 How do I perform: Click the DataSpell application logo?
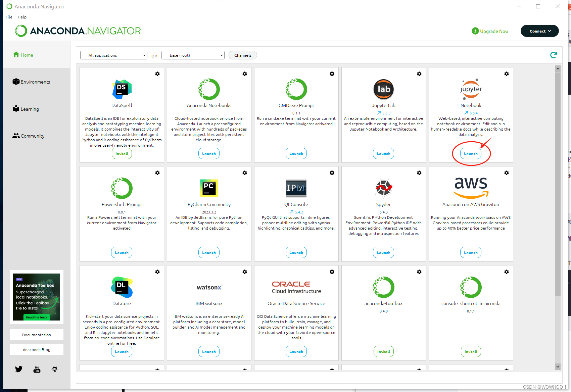[x=122, y=89]
